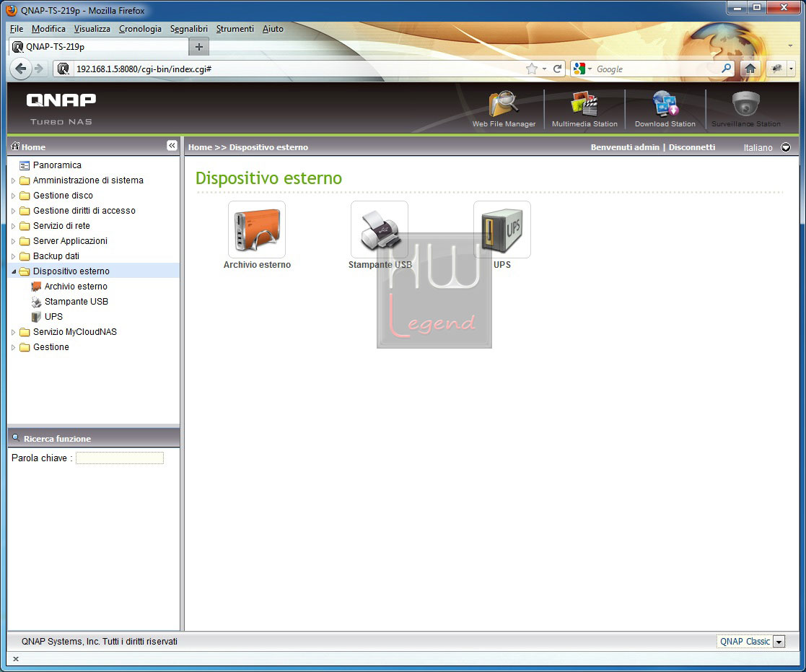
Task: Select the QNAP-TS-219p browser tab
Action: click(99, 47)
